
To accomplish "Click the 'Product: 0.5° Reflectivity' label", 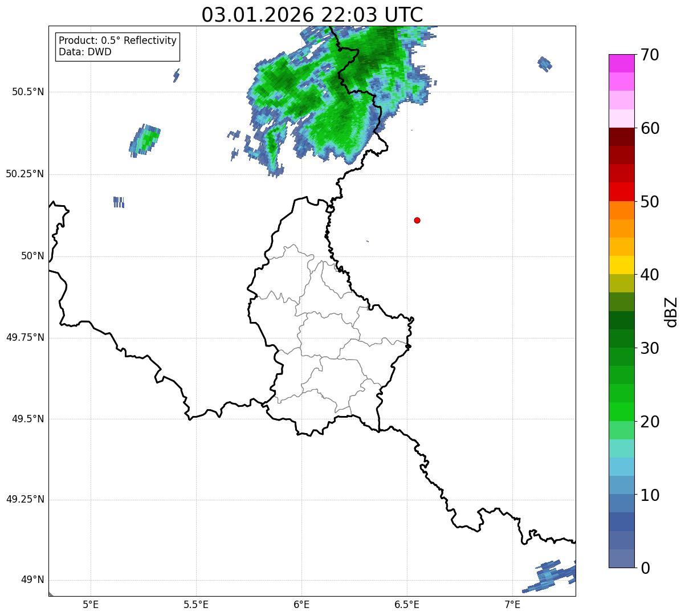I will click(x=117, y=41).
